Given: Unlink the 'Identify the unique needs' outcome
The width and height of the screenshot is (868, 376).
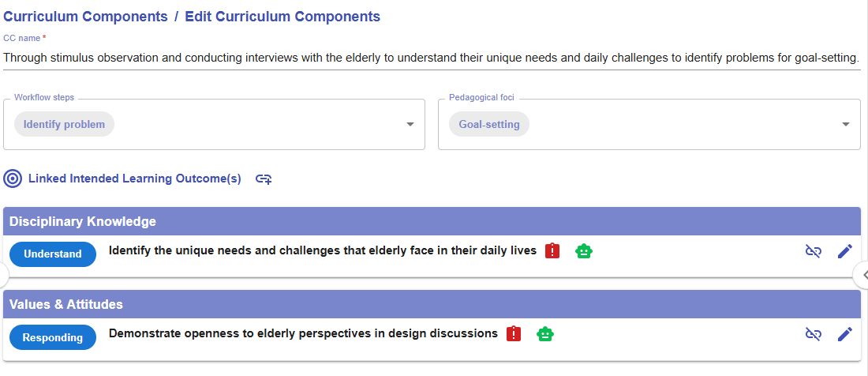Looking at the screenshot, I should click(814, 251).
